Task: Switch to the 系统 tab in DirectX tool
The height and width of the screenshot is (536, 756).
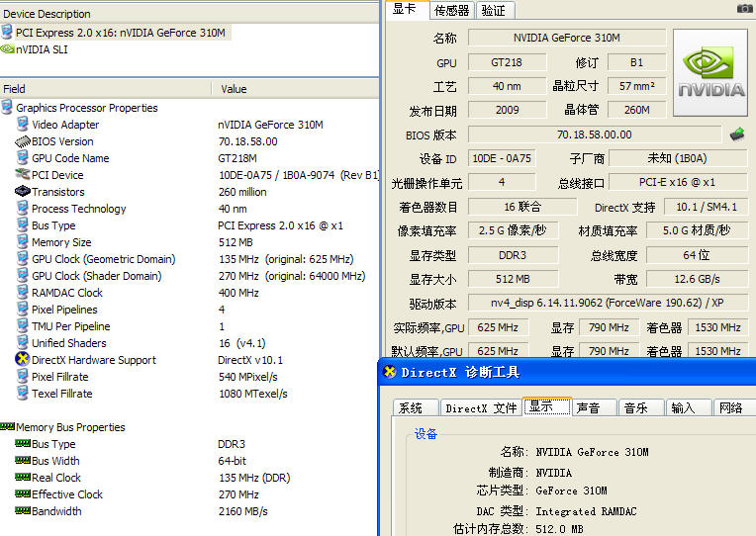Action: pyautogui.click(x=416, y=407)
